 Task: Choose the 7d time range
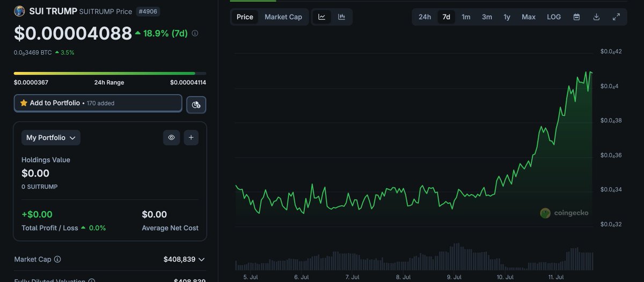click(446, 17)
